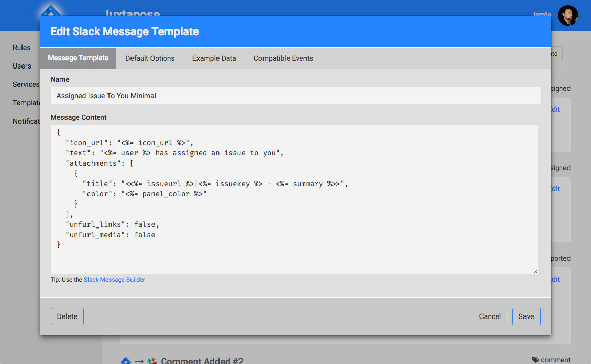Go to Users in the sidebar
Image resolution: width=591 pixels, height=364 pixels.
pyautogui.click(x=22, y=66)
